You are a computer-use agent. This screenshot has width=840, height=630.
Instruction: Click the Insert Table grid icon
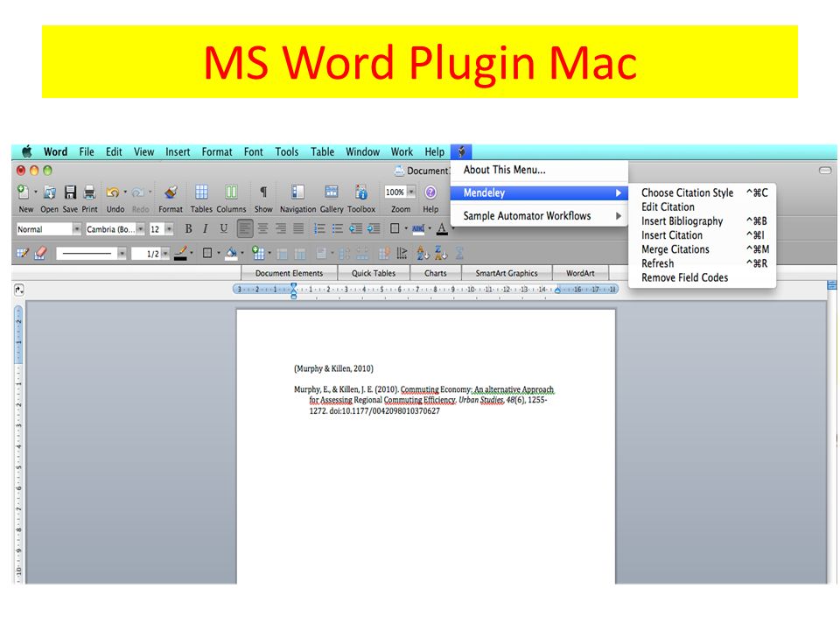coord(258,253)
